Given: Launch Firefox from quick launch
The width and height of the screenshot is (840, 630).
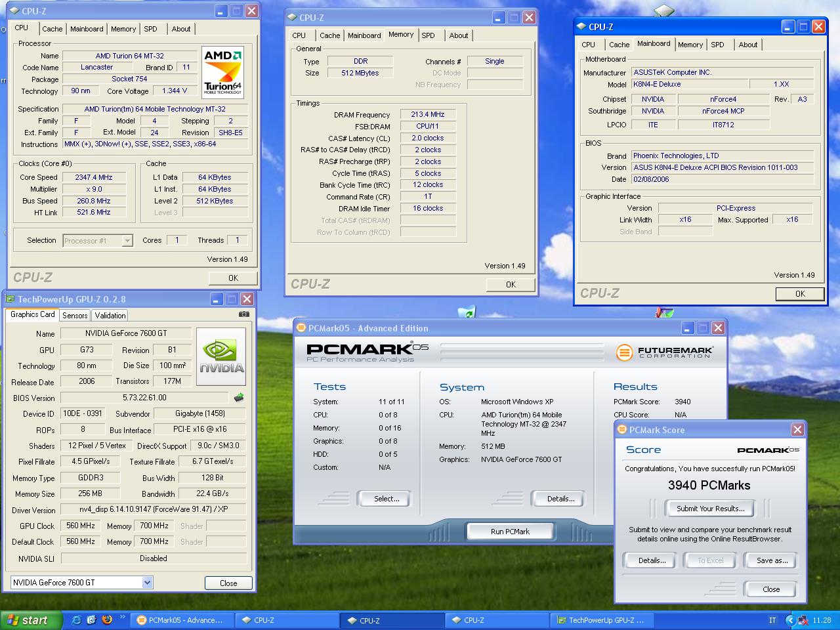Looking at the screenshot, I should tap(107, 619).
